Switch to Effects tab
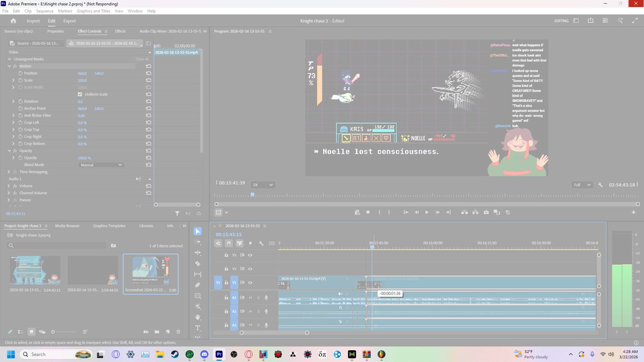The width and height of the screenshot is (644, 362). 120,31
